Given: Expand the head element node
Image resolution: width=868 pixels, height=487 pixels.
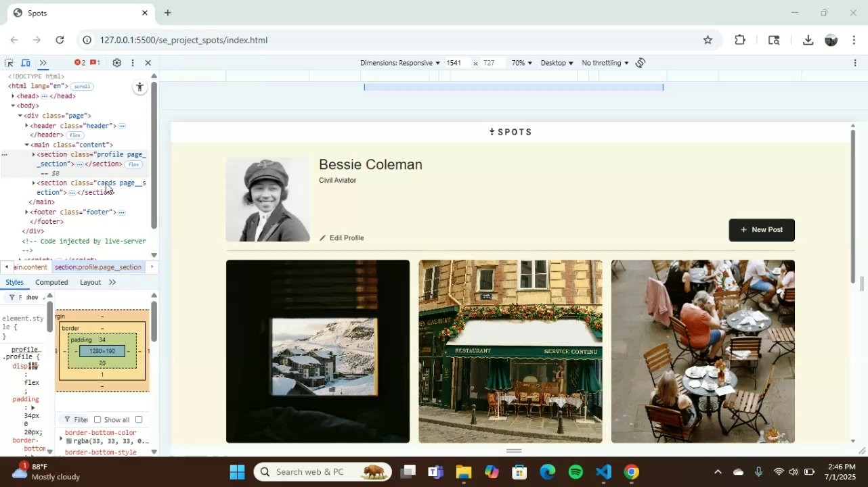Looking at the screenshot, I should click(13, 96).
